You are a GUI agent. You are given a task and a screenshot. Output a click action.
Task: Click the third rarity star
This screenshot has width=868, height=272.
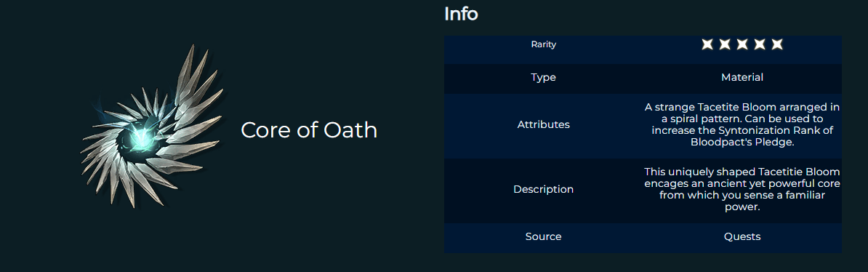(742, 44)
